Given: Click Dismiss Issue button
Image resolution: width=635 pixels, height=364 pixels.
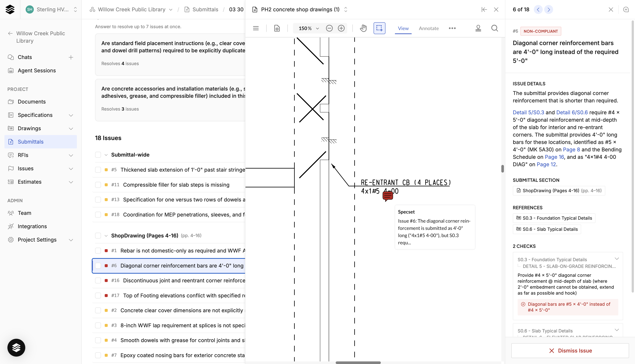Looking at the screenshot, I should 570,350.
